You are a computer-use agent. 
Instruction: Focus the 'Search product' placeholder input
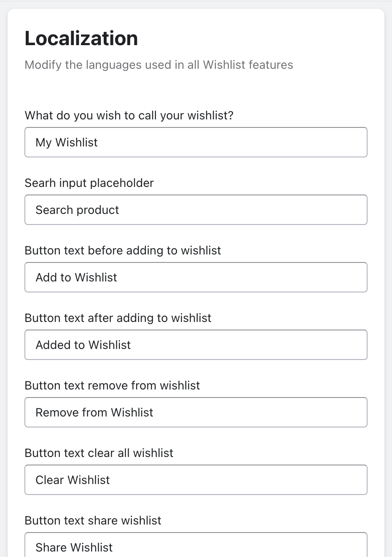click(x=196, y=210)
